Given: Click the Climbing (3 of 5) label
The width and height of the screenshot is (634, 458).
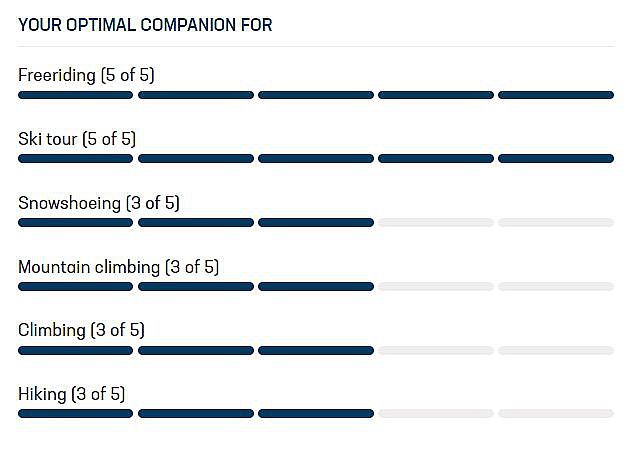Looking at the screenshot, I should pos(81,330).
